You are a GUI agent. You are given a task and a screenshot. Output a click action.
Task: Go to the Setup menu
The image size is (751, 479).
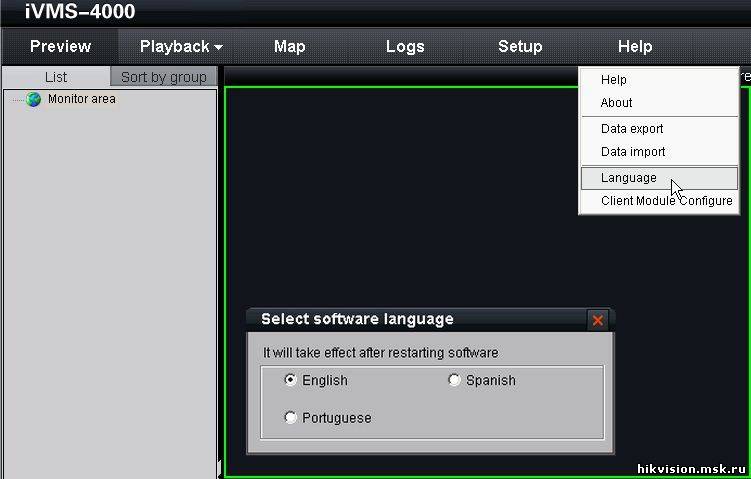(520, 46)
